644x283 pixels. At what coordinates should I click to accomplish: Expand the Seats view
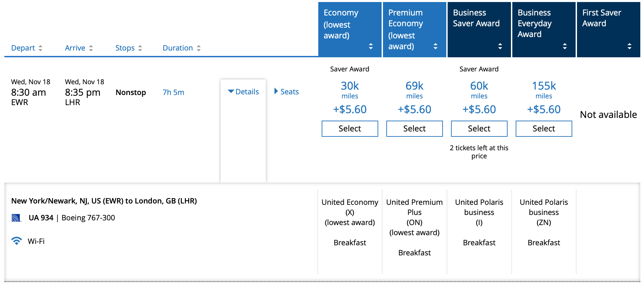[x=287, y=92]
